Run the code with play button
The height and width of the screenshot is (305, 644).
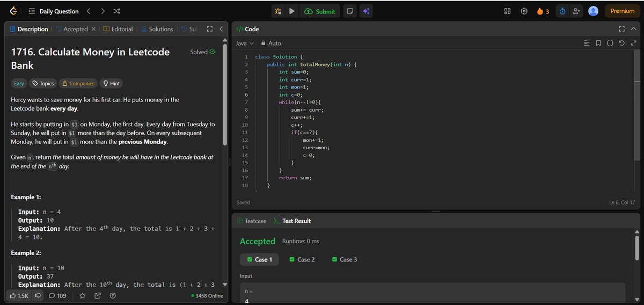pyautogui.click(x=292, y=11)
